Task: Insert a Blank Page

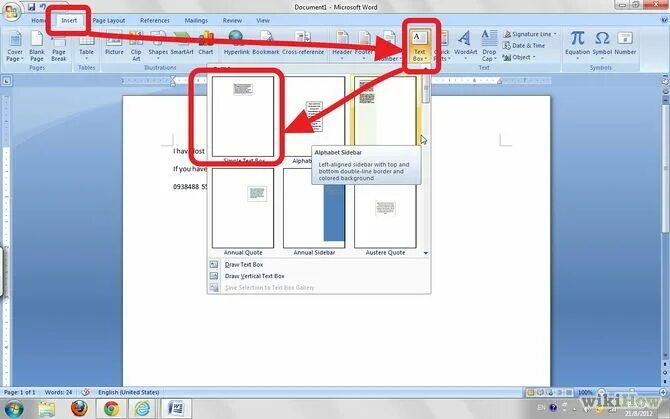Action: coord(37,46)
